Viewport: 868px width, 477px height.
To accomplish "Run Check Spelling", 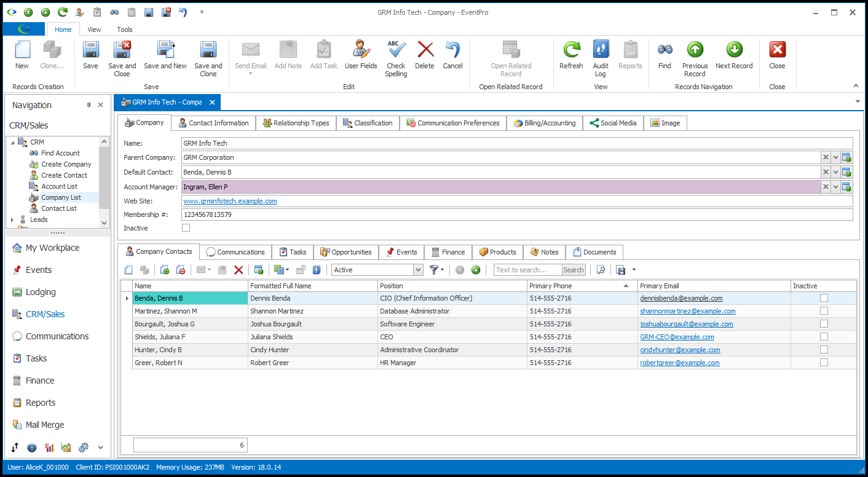I will 396,60.
